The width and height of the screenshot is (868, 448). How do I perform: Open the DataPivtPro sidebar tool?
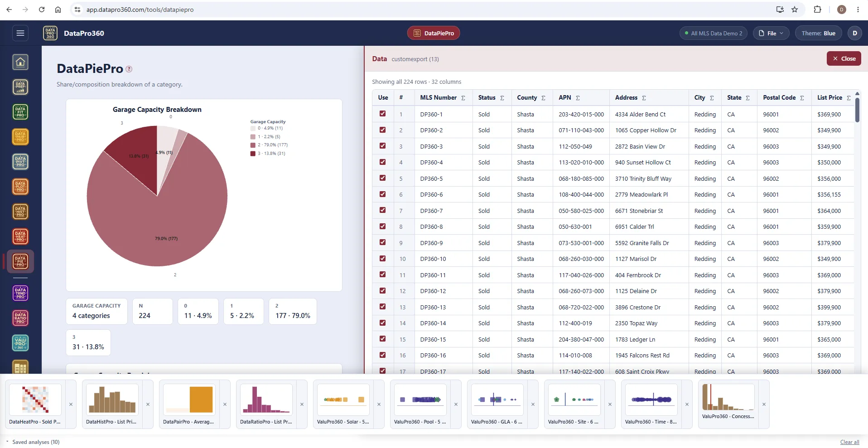tap(20, 162)
